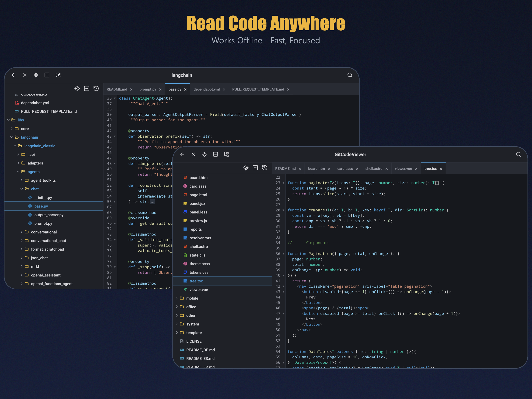The height and width of the screenshot is (399, 532).
Task: Click X icon in GitCodeViewer header
Action: coord(193,154)
